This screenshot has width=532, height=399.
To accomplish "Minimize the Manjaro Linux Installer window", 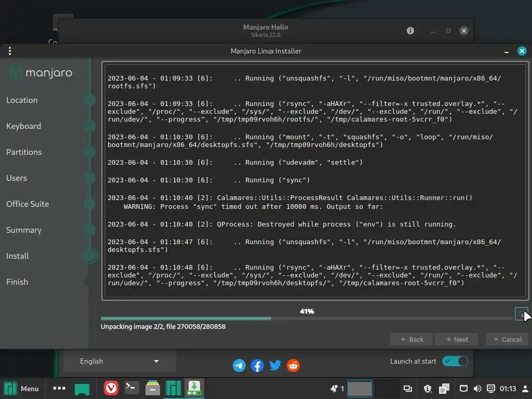I will pyautogui.click(x=507, y=51).
